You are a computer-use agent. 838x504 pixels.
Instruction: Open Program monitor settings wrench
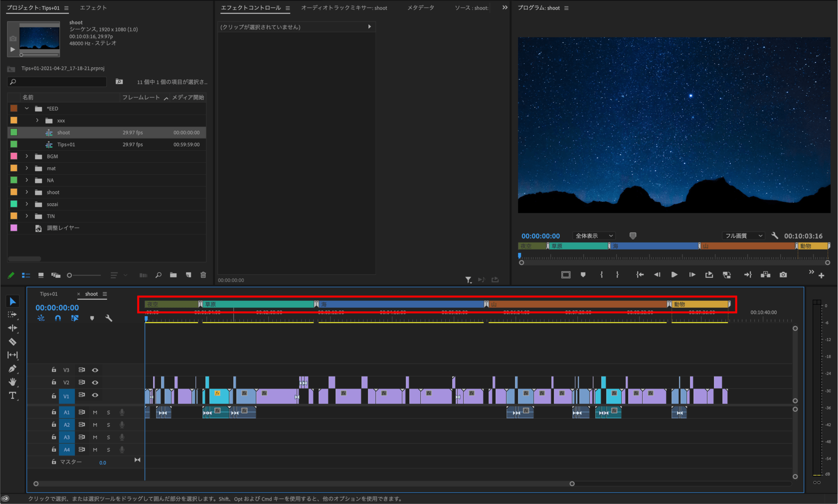coord(775,236)
